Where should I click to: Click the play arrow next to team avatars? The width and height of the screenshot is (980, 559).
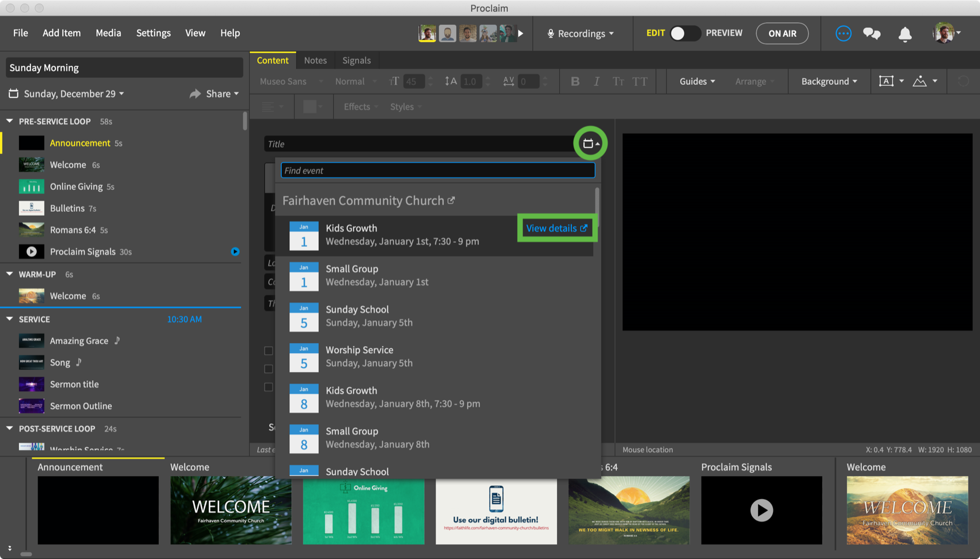[x=521, y=33]
